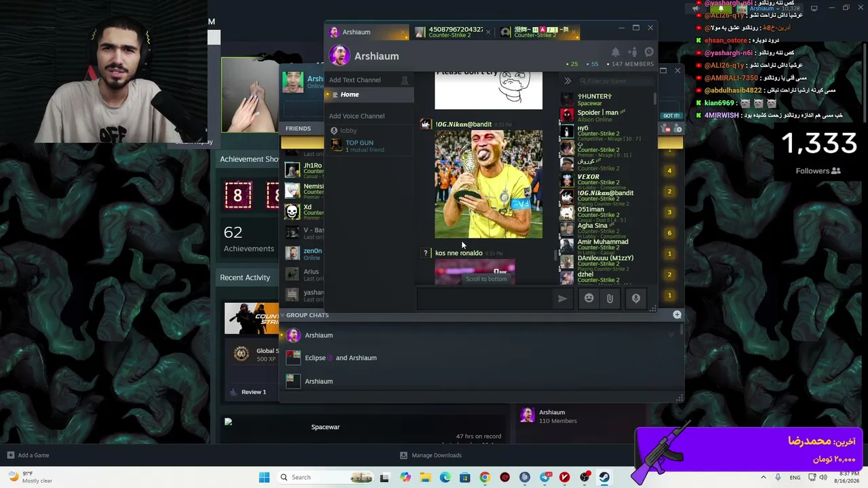The height and width of the screenshot is (488, 868).
Task: Open Microsoft Store from taskbar
Action: 465,477
